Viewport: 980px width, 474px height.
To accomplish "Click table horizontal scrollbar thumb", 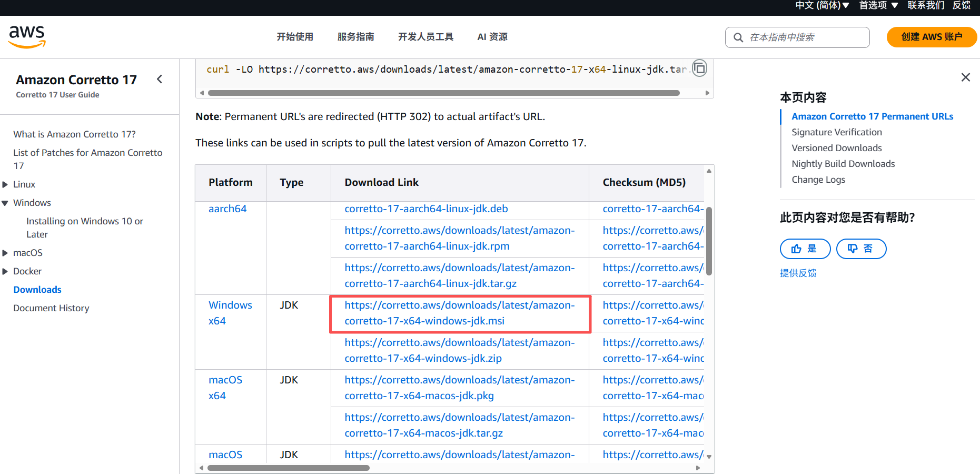I will (x=289, y=468).
